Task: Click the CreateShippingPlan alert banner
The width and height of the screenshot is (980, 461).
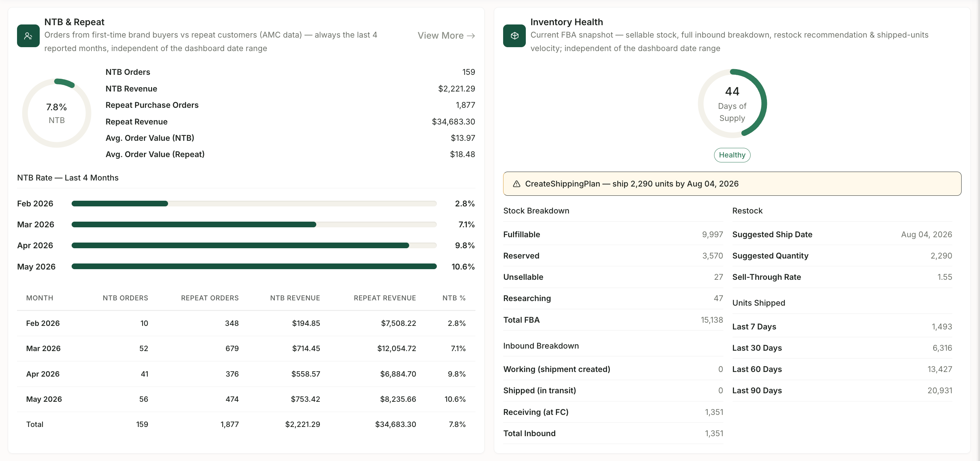Action: (x=732, y=184)
